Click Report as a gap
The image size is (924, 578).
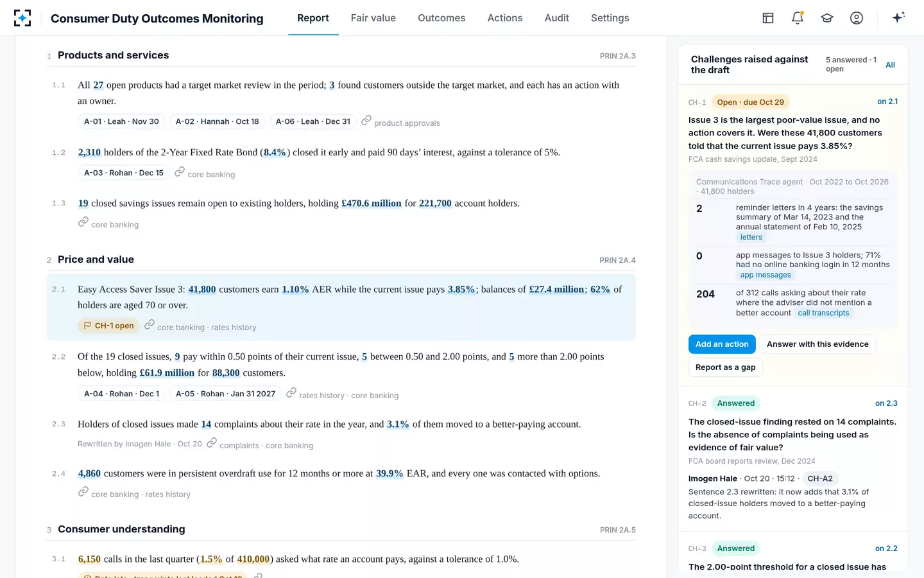click(726, 367)
